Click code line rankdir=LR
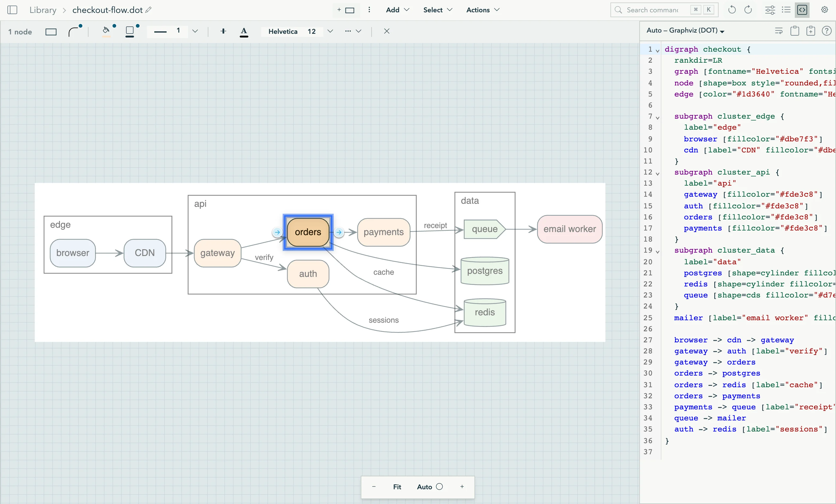The height and width of the screenshot is (504, 836). (698, 60)
